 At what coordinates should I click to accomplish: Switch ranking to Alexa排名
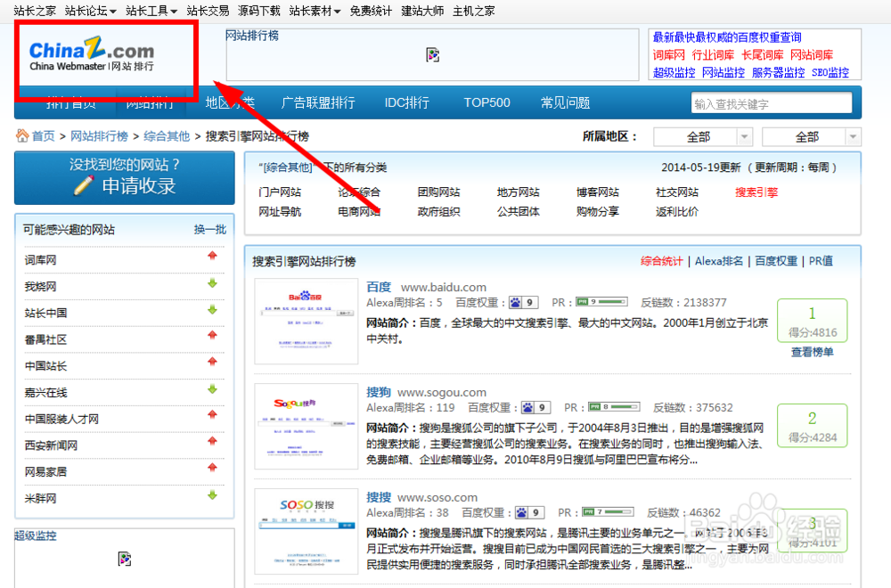pos(719,261)
